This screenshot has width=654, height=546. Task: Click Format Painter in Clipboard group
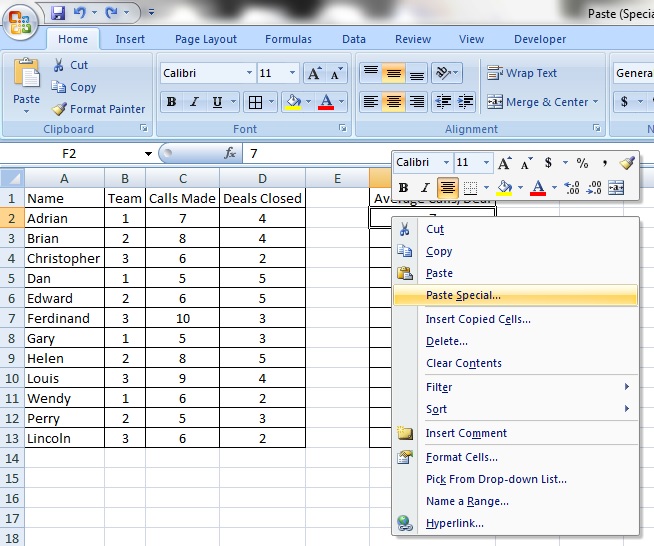tap(98, 109)
